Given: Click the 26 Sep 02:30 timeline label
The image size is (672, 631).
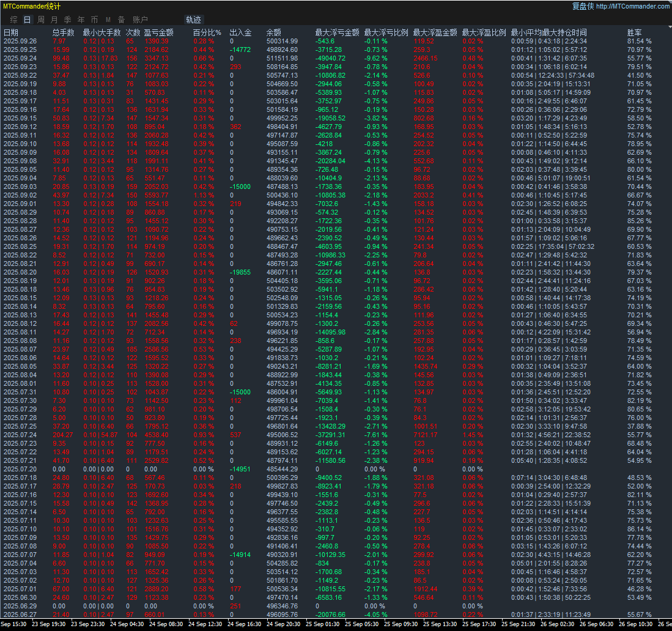Looking at the screenshot, I should coord(558,624).
